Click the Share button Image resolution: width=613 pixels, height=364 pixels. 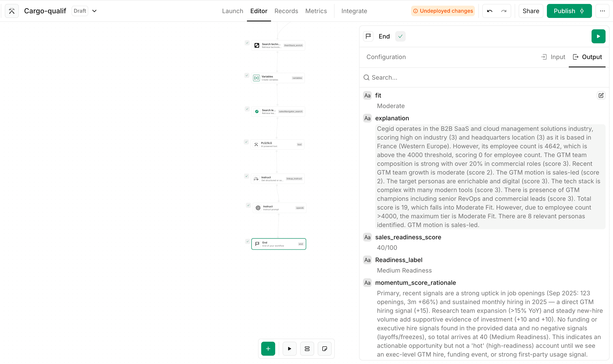[x=530, y=11]
